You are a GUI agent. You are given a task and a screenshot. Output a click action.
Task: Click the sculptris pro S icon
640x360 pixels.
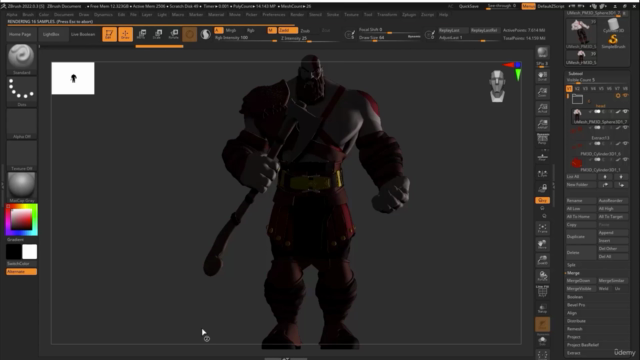click(x=206, y=34)
